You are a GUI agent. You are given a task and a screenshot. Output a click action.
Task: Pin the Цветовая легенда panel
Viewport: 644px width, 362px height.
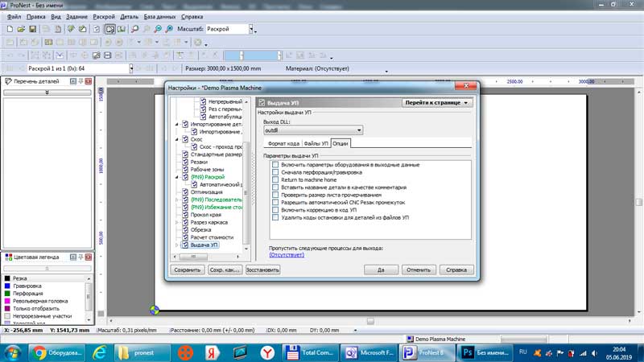click(81, 257)
